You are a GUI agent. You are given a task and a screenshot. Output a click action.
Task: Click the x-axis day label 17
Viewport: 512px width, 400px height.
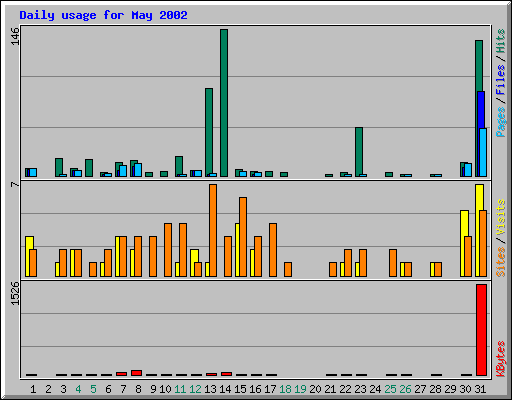pos(270,389)
